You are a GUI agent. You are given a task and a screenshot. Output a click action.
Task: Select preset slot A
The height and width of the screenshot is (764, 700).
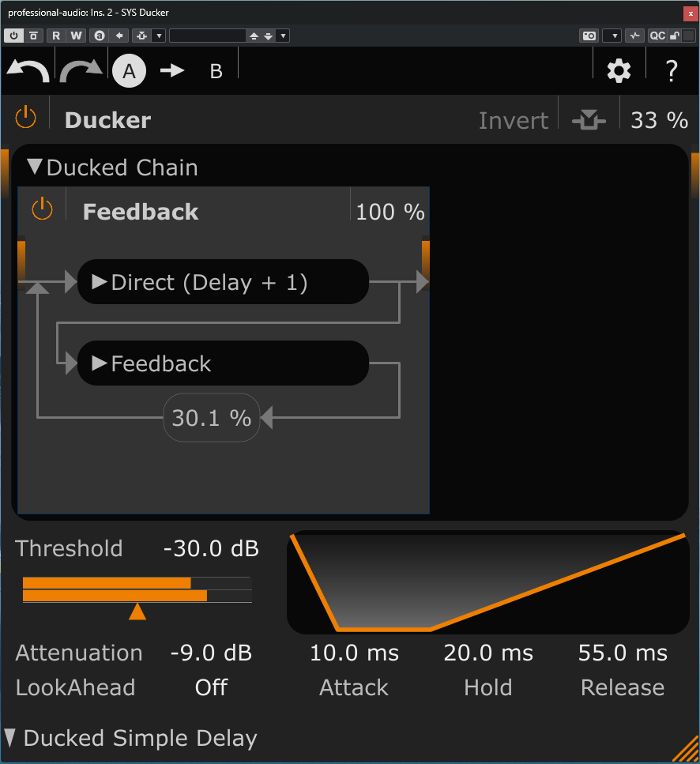point(129,71)
